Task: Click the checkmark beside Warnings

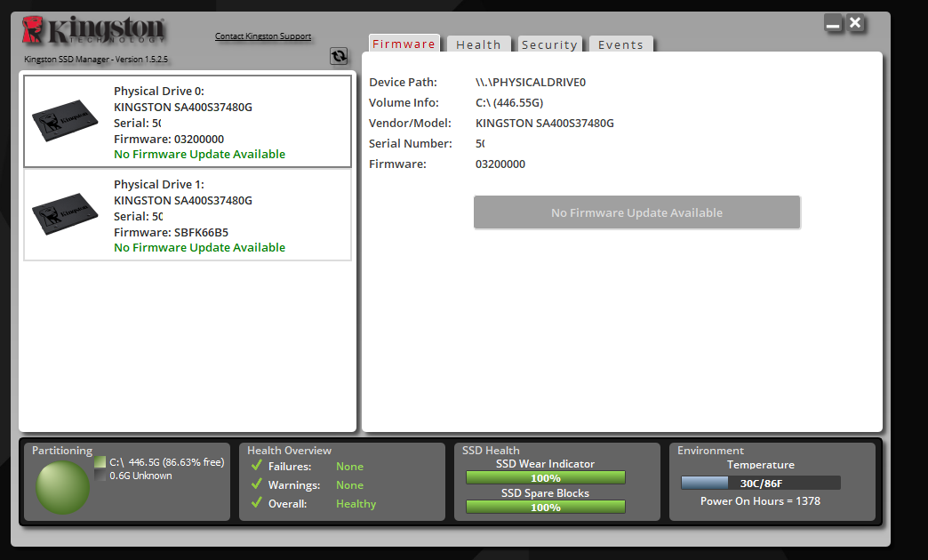Action: pos(257,484)
